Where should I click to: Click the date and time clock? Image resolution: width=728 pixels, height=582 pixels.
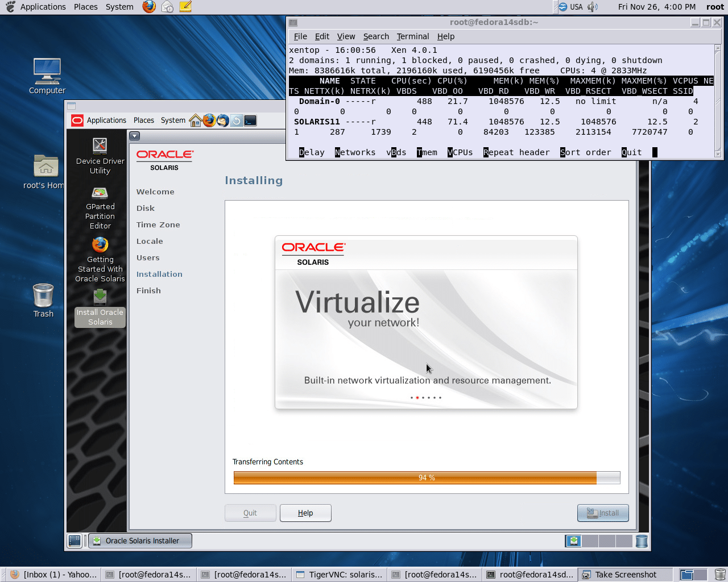click(x=657, y=7)
